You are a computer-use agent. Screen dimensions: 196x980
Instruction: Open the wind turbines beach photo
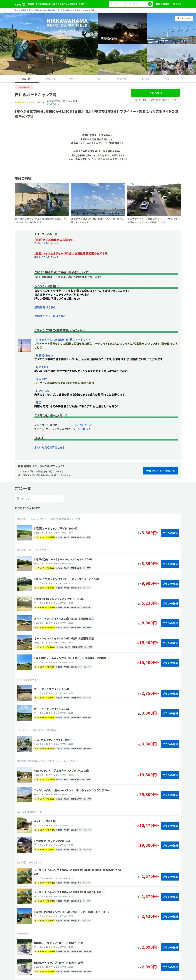[x=171, y=28]
